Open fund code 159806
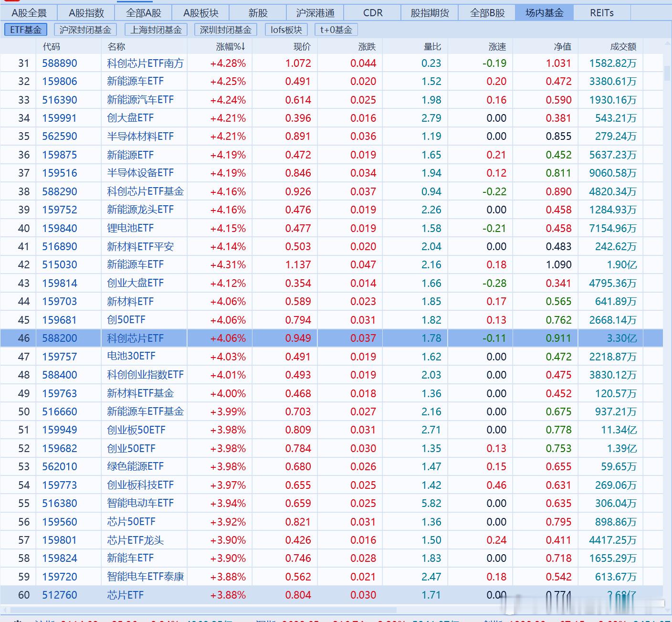 60,81
